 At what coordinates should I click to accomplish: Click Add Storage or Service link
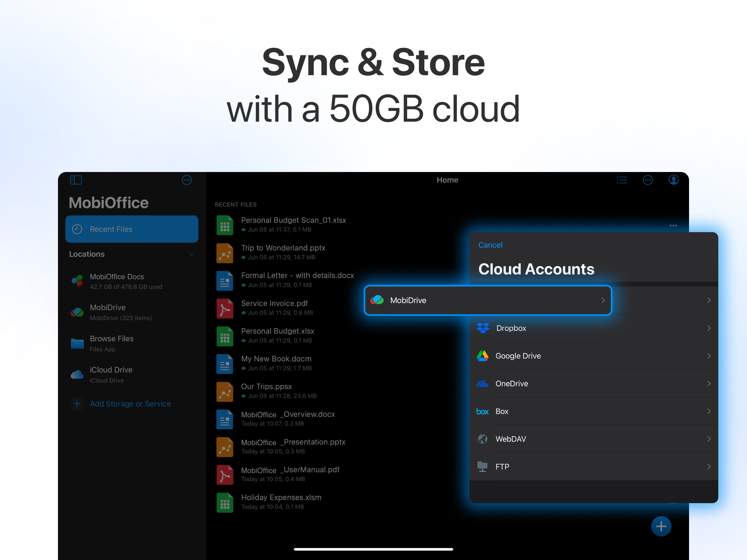click(x=130, y=404)
